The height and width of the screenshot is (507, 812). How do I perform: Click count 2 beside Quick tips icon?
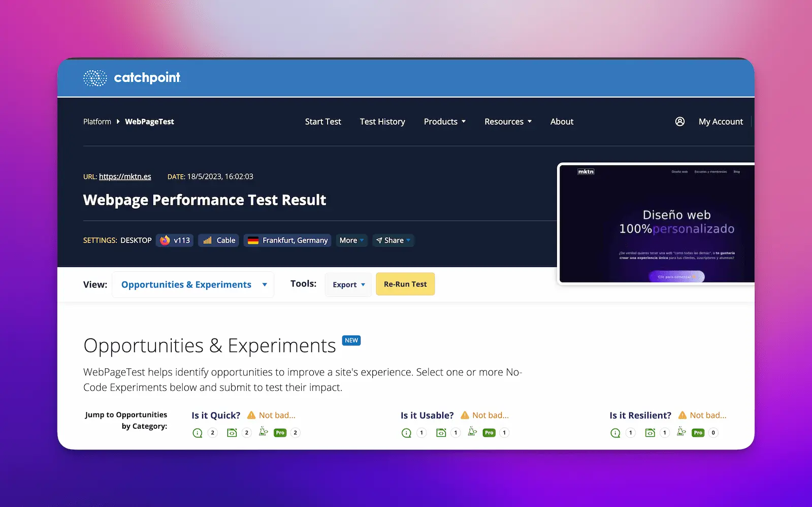[x=213, y=433]
